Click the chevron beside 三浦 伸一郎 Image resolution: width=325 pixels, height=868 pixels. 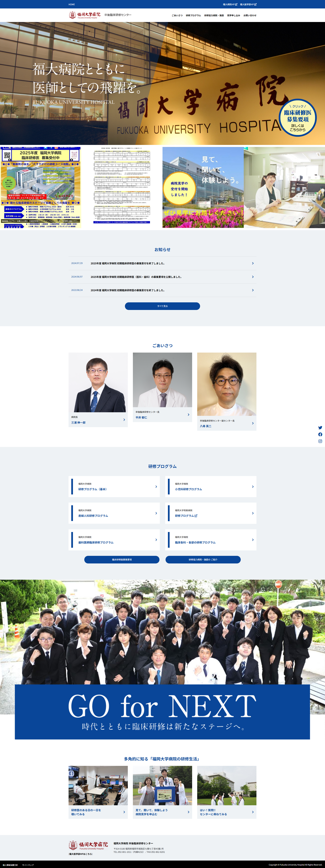124,420
